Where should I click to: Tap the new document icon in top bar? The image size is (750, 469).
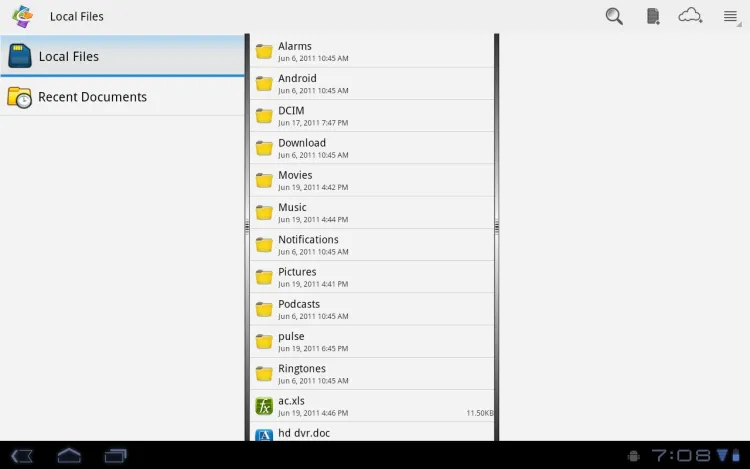click(653, 16)
